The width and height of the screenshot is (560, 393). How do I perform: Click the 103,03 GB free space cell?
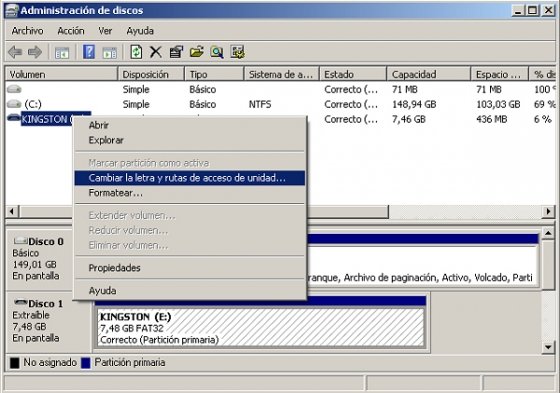pos(498,104)
